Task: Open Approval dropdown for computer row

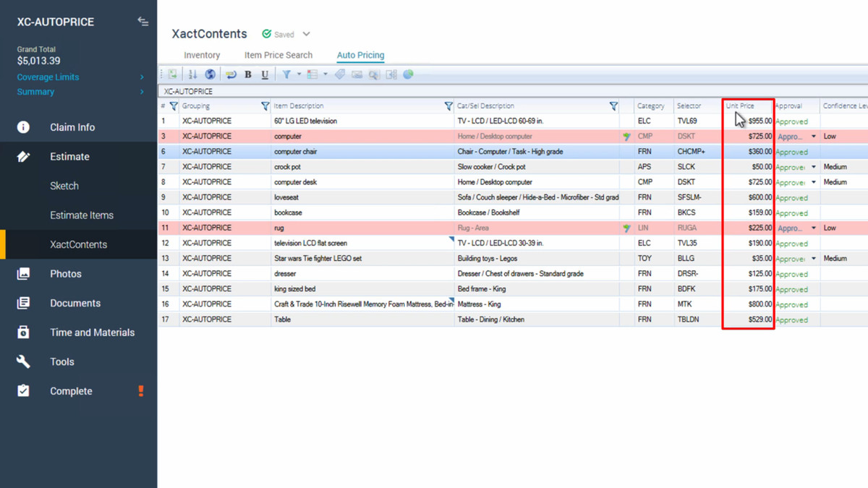Action: tap(814, 137)
